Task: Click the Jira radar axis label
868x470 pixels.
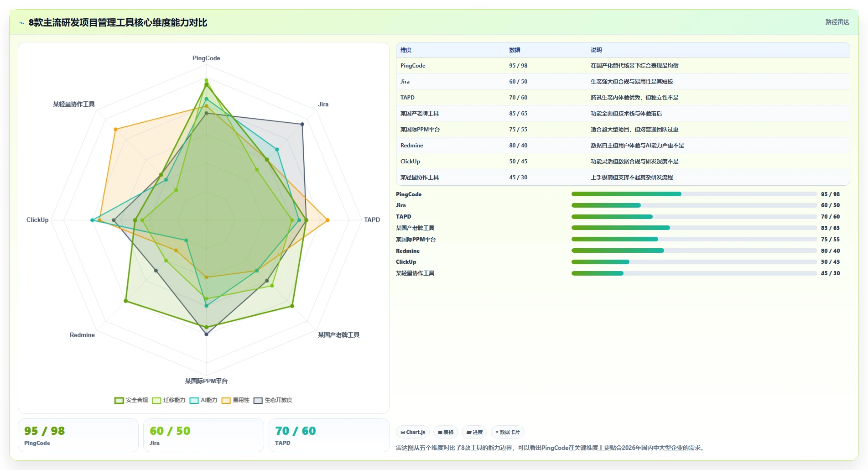Action: (x=323, y=104)
